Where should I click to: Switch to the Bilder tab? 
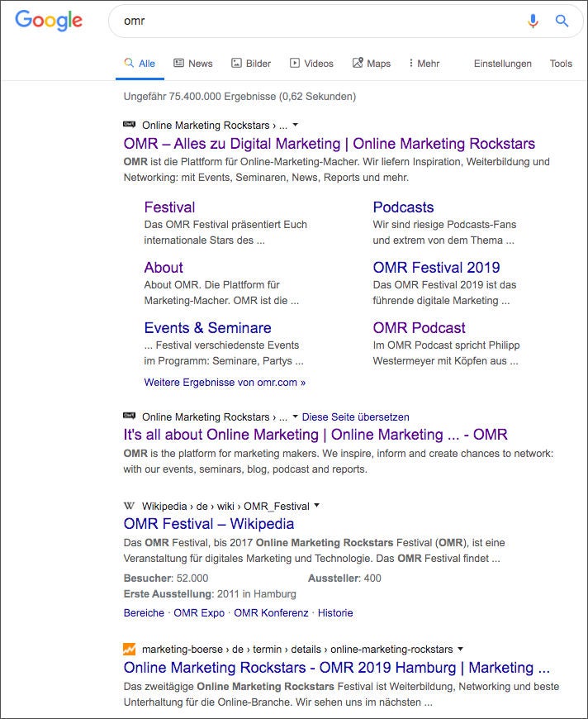251,64
